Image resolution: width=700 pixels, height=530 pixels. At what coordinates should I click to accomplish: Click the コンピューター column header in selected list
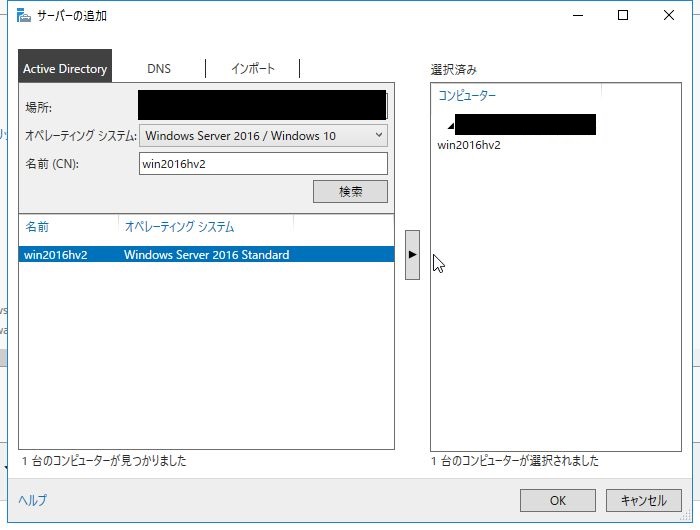pyautogui.click(x=467, y=96)
